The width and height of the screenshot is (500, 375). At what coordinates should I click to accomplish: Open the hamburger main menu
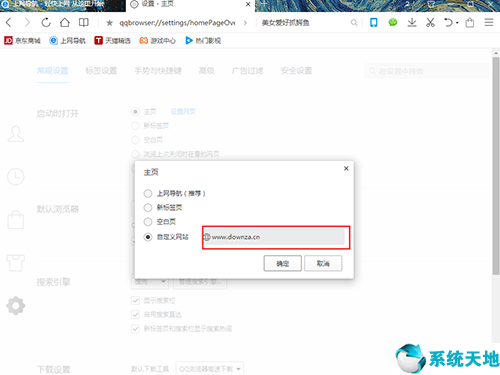point(489,23)
